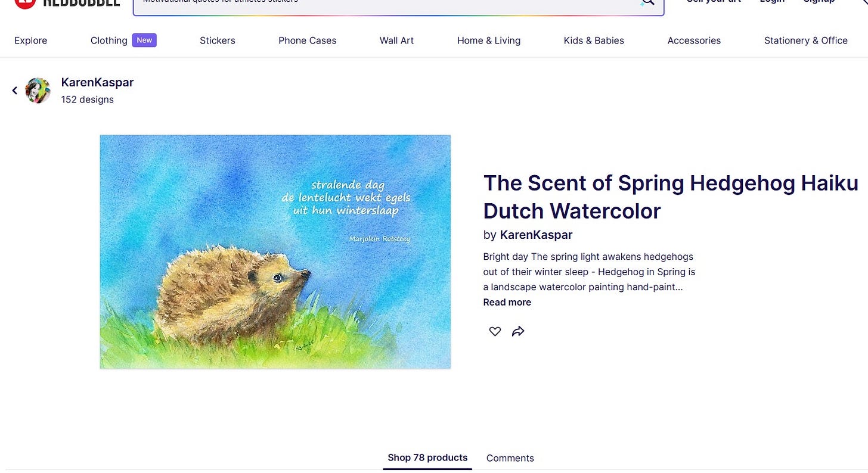Open the Clothing category
868x473 pixels.
pos(109,41)
